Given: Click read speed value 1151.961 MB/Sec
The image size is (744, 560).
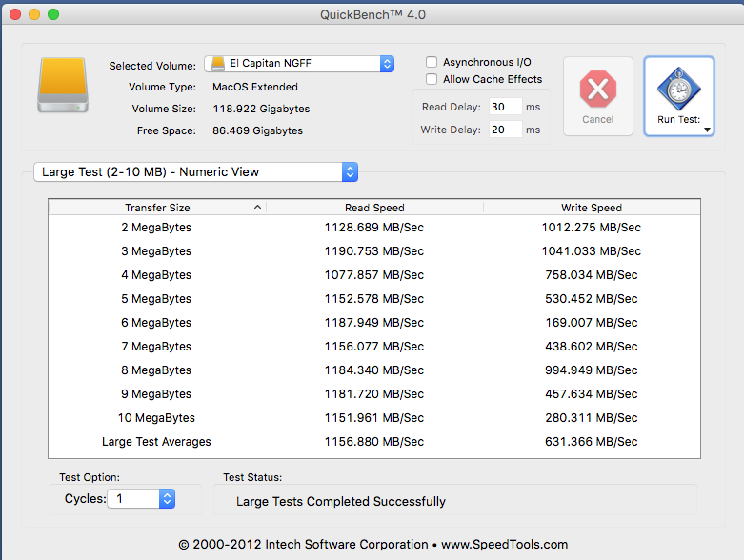Looking at the screenshot, I should click(373, 418).
